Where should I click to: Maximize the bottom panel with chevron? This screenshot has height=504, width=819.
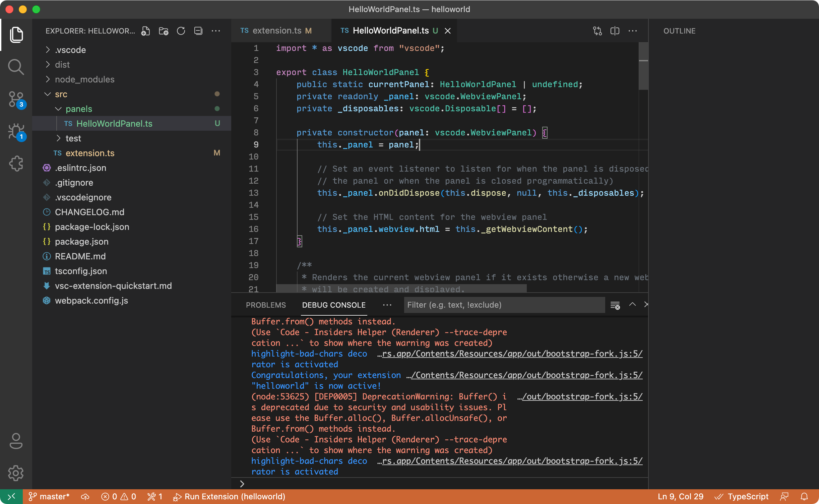click(632, 304)
